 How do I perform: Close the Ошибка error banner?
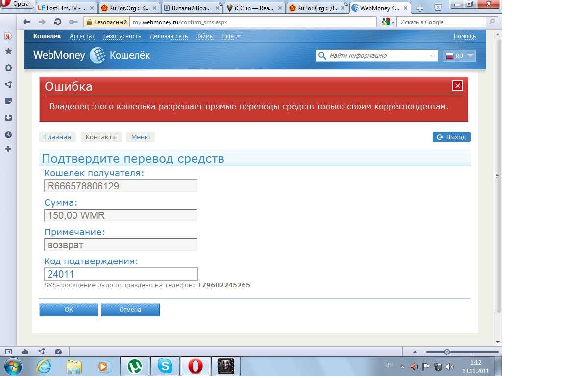click(458, 86)
